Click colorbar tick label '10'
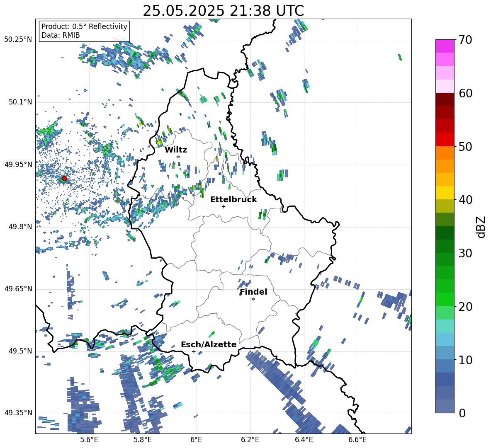Screen dimensions: 491x448 click(465, 360)
